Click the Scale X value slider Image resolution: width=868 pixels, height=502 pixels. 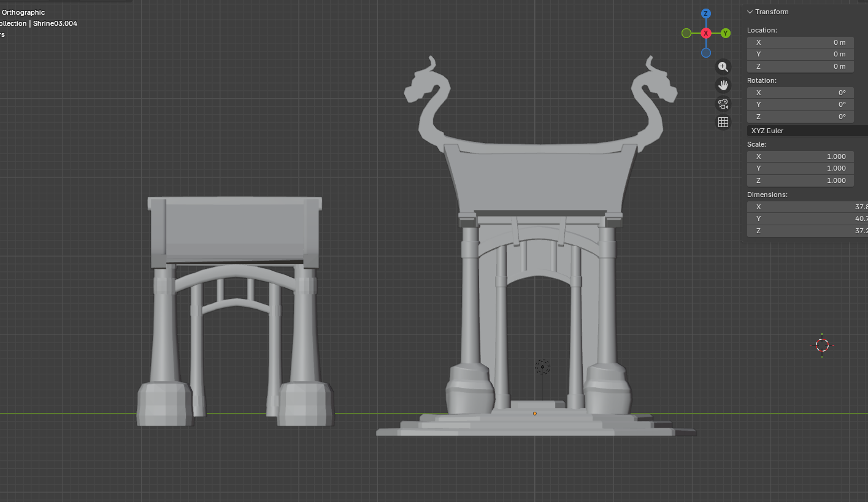click(x=801, y=156)
